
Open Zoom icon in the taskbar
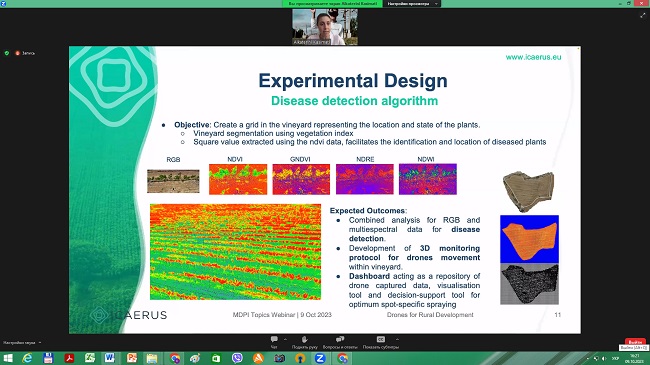tap(320, 358)
